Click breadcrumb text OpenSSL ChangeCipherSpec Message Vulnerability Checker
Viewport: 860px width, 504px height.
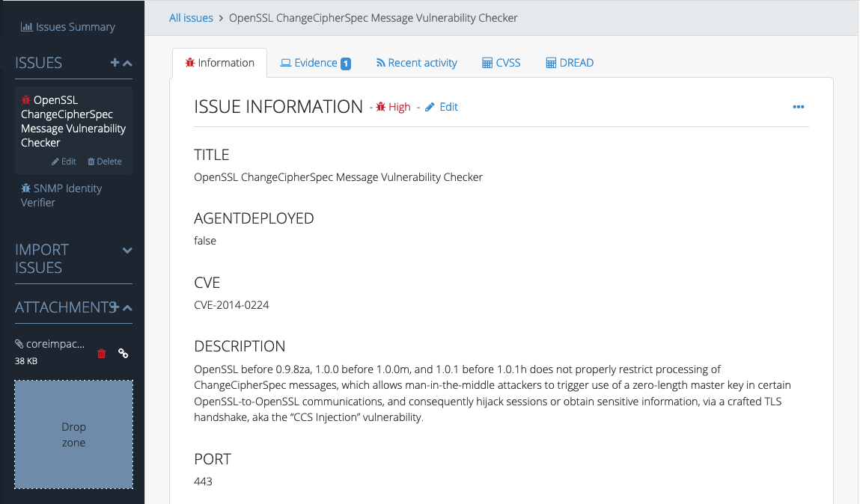pos(373,18)
